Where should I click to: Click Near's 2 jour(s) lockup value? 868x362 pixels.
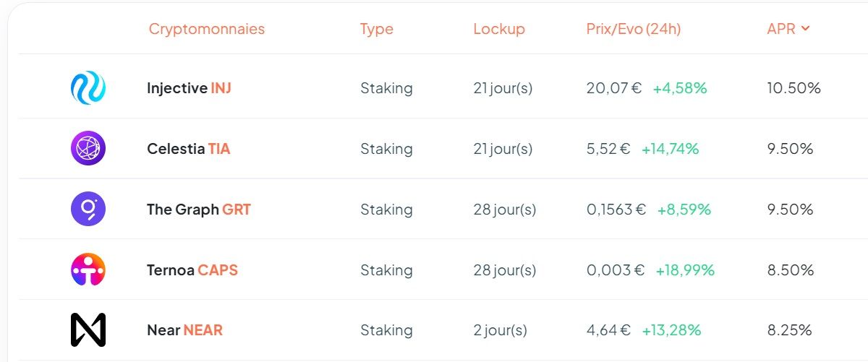coord(500,330)
